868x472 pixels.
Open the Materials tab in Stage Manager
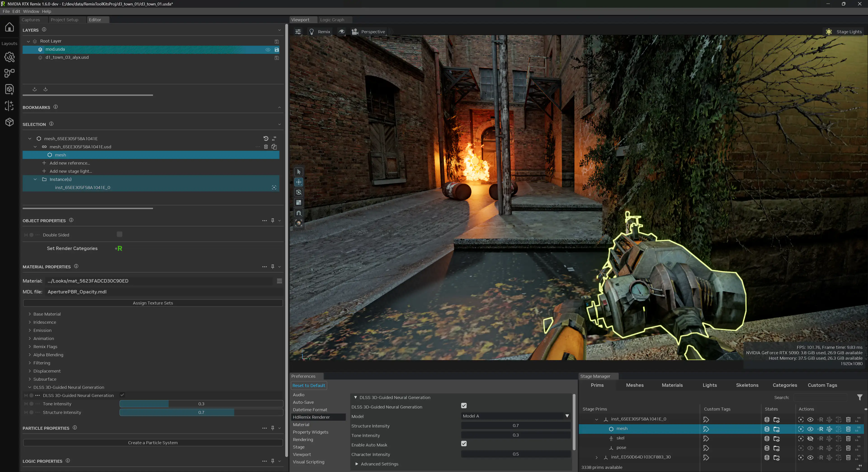672,385
